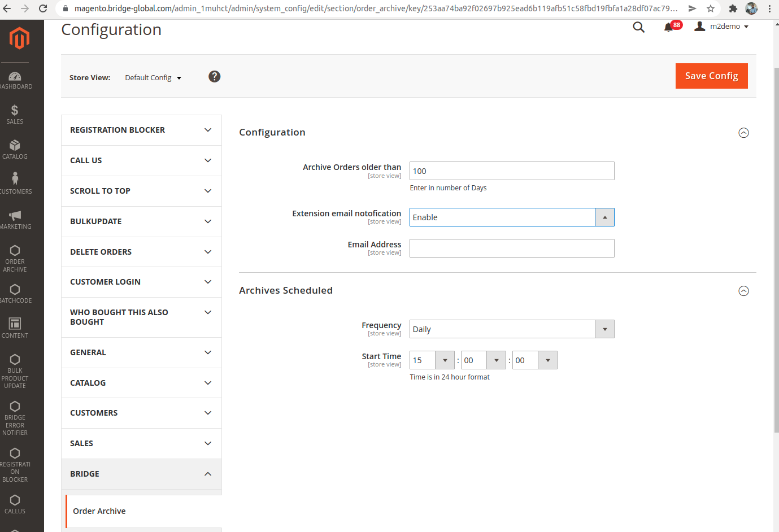Open the Content sidebar menu
The height and width of the screenshot is (532, 779).
15,328
